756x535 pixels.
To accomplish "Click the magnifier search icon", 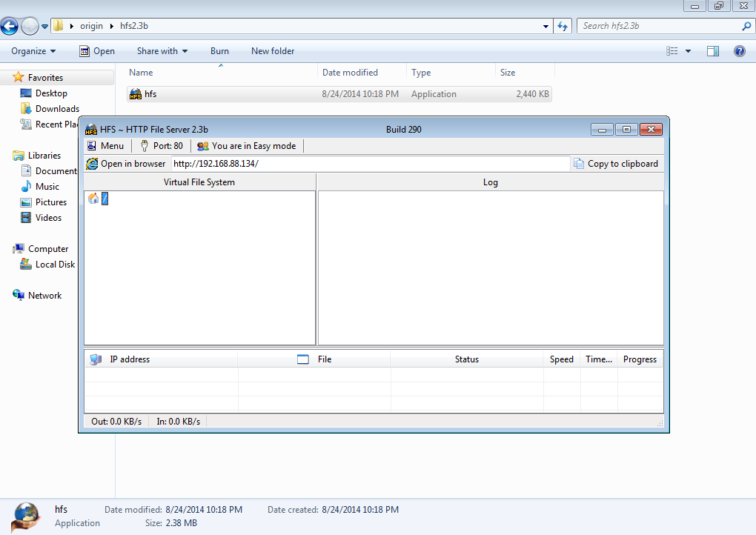I will click(x=746, y=26).
